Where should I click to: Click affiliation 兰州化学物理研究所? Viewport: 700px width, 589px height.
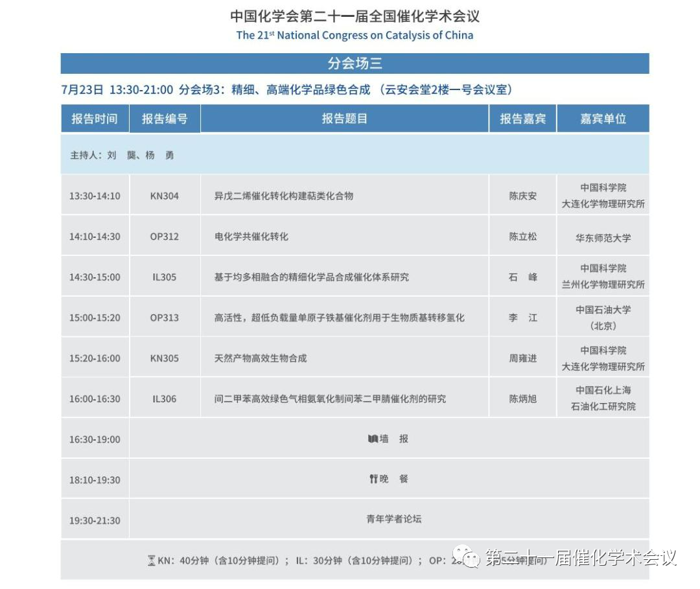point(603,284)
